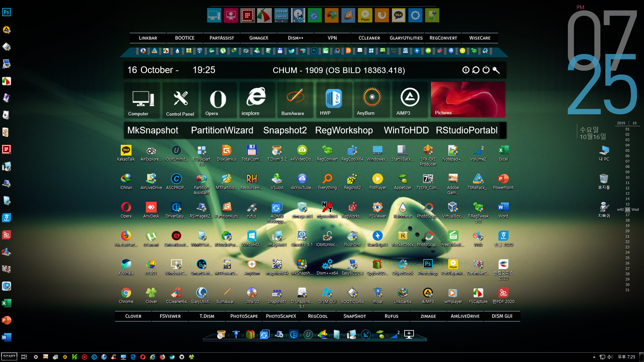Open Photoshop desktop shortcut
Image resolution: width=644 pixels, height=362 pixels.
pos(428,267)
